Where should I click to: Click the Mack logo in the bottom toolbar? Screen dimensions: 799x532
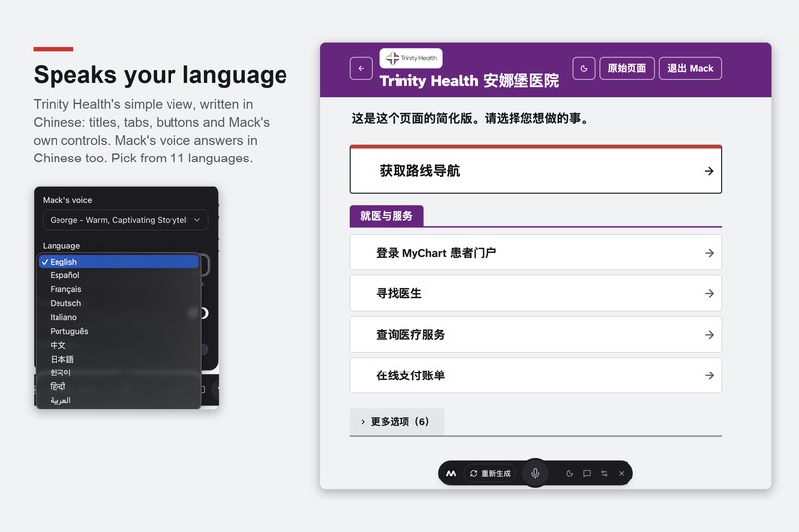point(451,473)
